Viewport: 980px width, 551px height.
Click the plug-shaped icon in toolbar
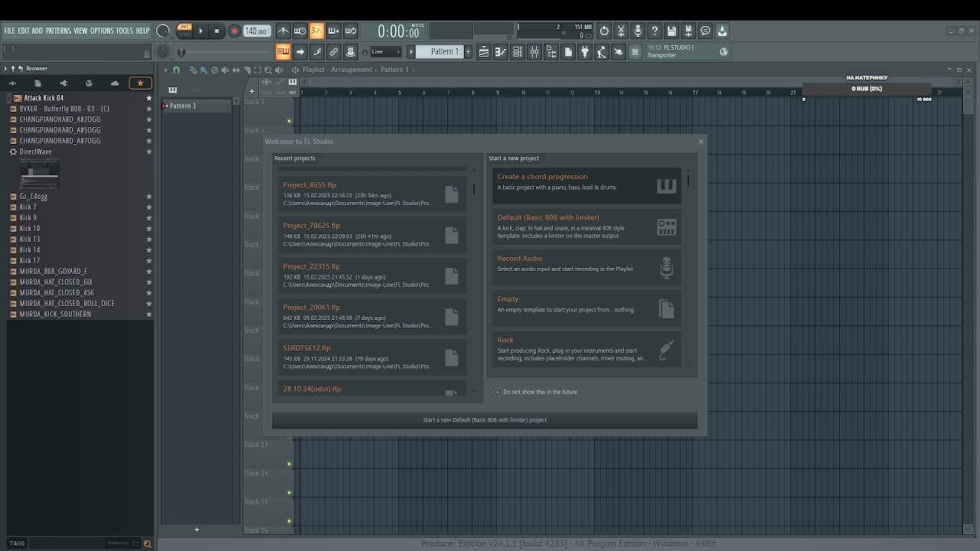585,51
